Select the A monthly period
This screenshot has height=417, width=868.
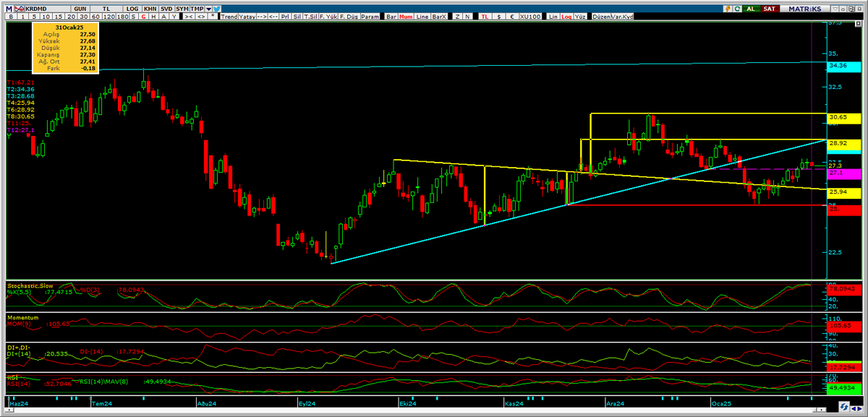pyautogui.click(x=163, y=16)
